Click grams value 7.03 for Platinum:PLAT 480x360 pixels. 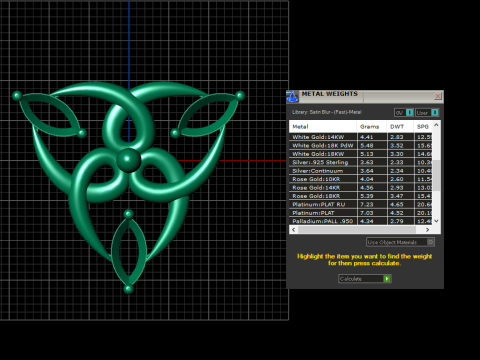coord(367,213)
